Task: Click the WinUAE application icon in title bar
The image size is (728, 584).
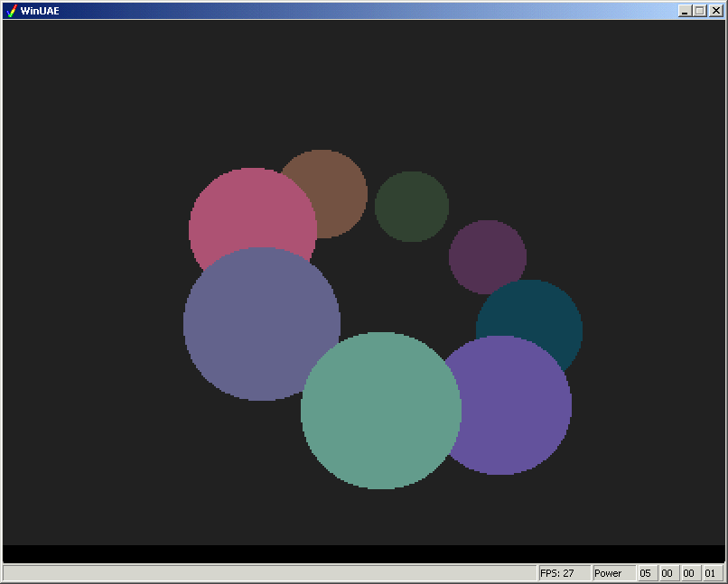Action: 12,11
